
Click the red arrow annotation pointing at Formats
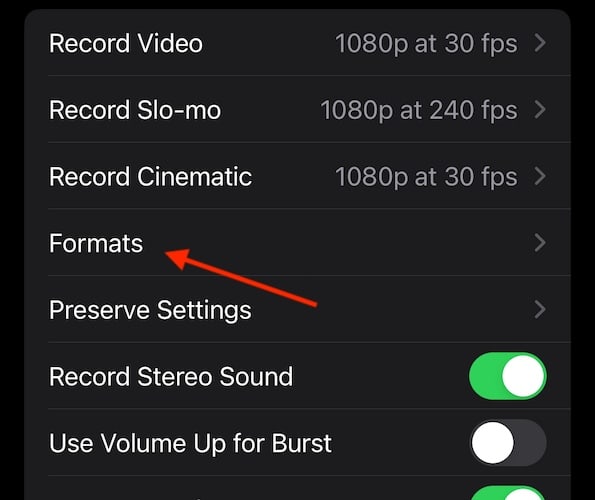241,277
